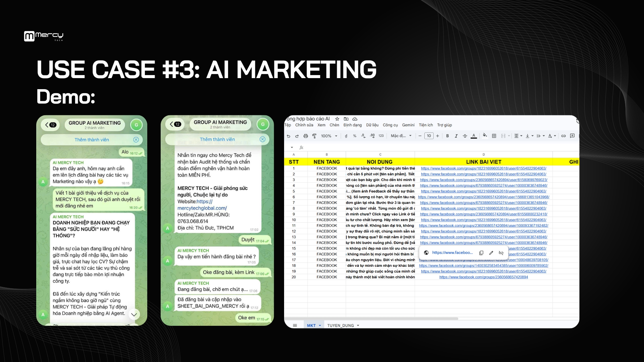Open the all sheets list icon
The height and width of the screenshot is (362, 644).
click(x=295, y=325)
